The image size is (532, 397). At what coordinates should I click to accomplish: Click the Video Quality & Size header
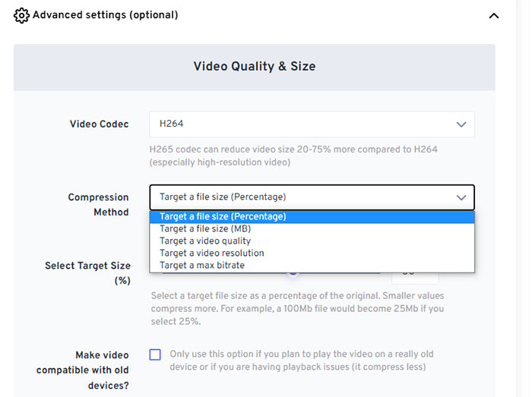pos(255,66)
